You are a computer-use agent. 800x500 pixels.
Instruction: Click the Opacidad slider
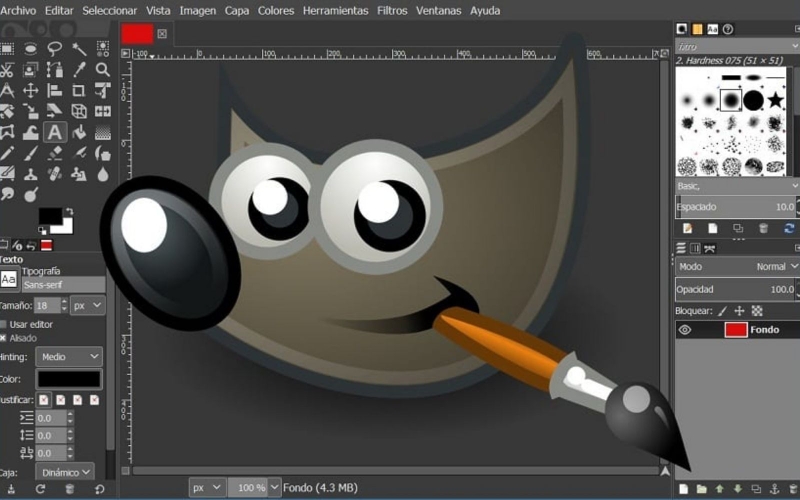coord(736,289)
